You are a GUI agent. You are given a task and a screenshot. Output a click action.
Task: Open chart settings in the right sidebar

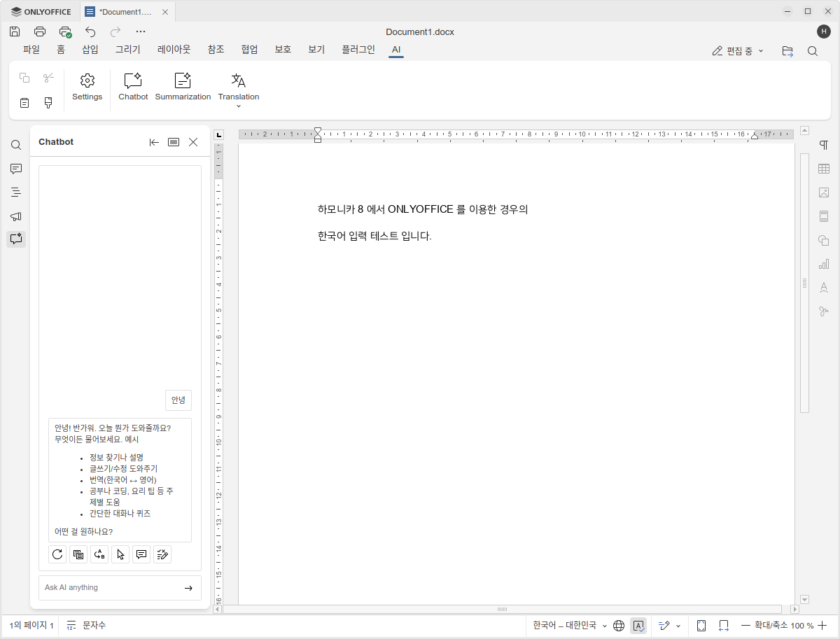(x=824, y=264)
